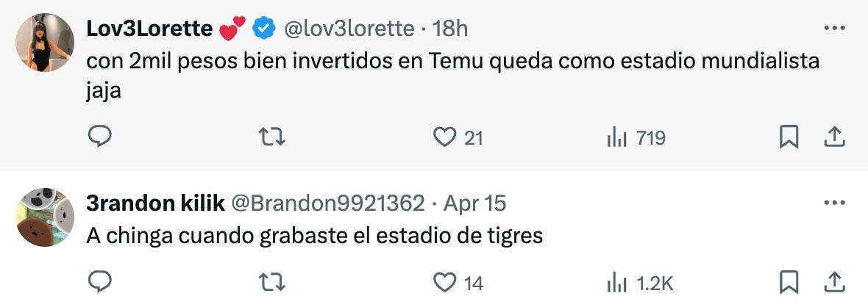Reply to 3randon kilik's tweet
Screen dimensions: 868x307
(99, 282)
